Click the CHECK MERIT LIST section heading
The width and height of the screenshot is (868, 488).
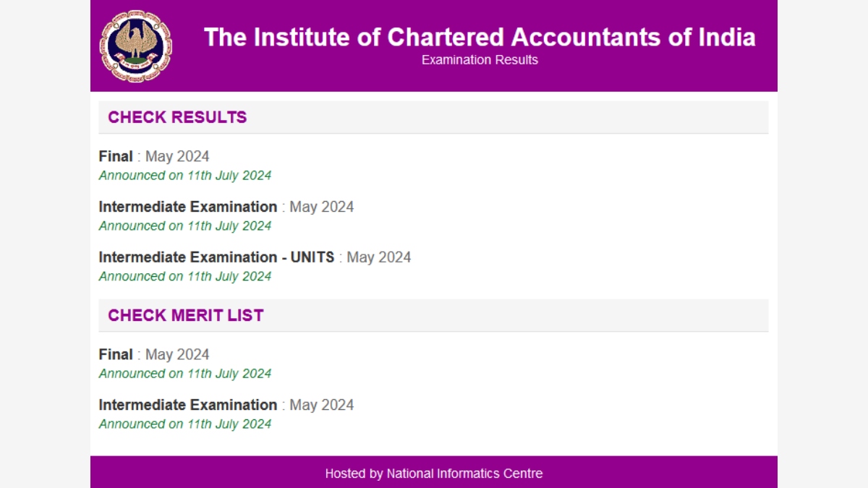(186, 314)
